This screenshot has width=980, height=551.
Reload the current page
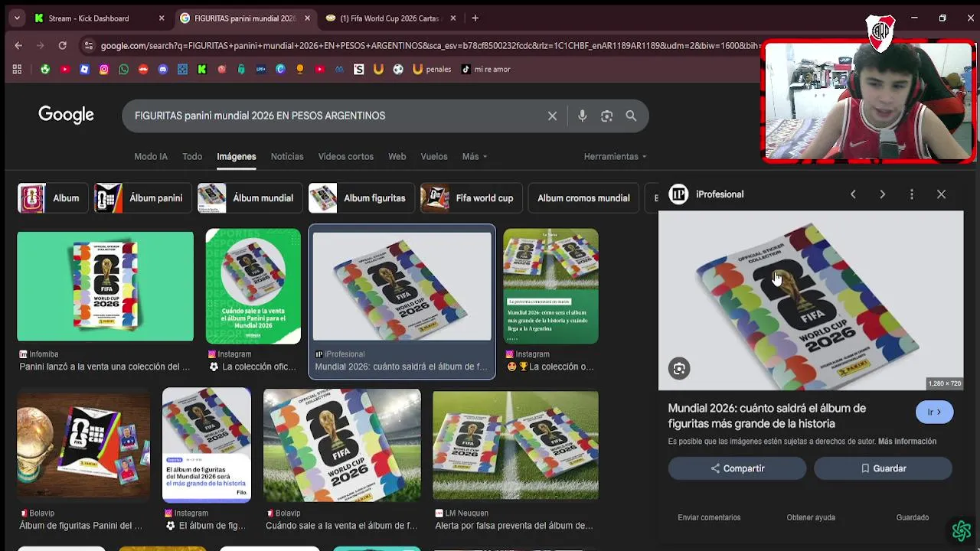coord(63,45)
